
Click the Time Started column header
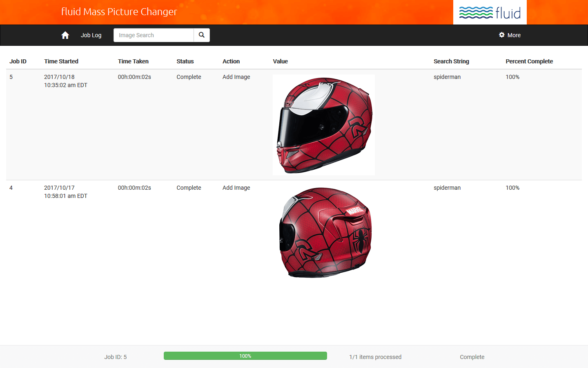(61, 61)
